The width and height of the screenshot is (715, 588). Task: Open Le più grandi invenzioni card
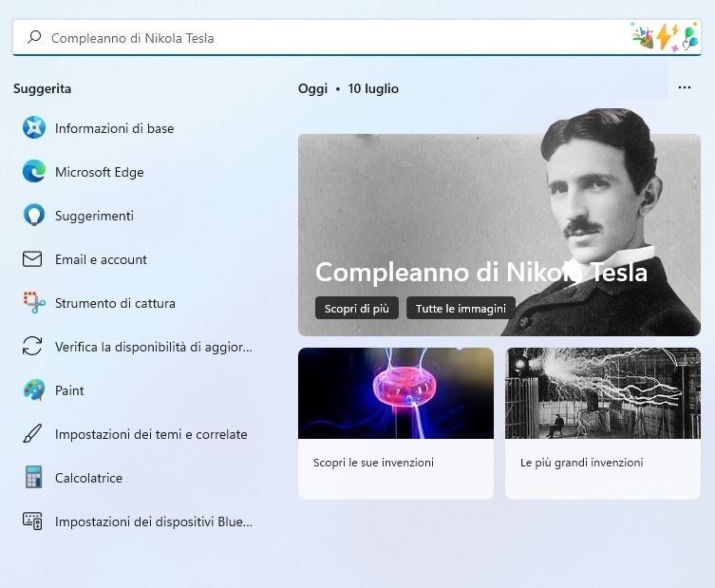pyautogui.click(x=603, y=424)
